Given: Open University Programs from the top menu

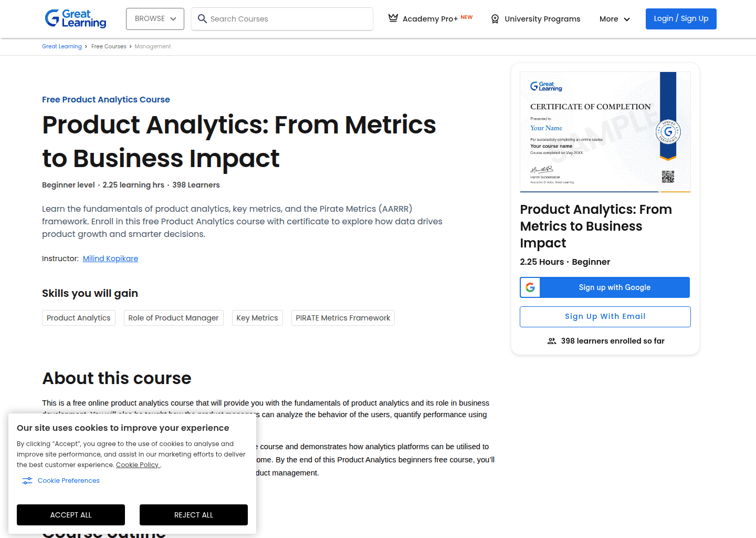Looking at the screenshot, I should [x=542, y=19].
